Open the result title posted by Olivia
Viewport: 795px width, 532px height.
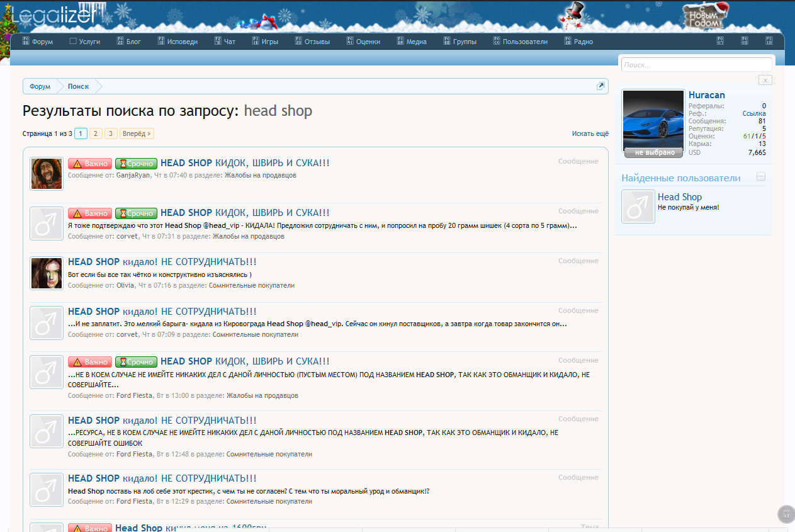[162, 262]
